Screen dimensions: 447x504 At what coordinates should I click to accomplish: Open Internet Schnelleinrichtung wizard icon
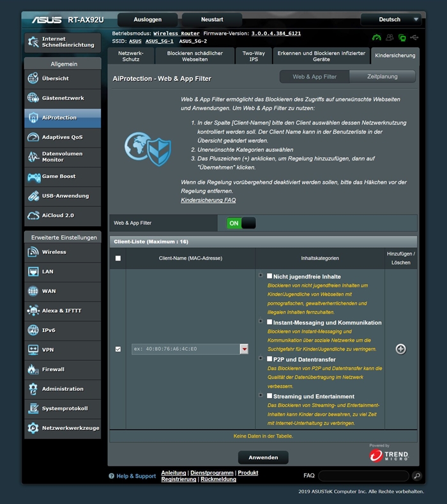[33, 42]
